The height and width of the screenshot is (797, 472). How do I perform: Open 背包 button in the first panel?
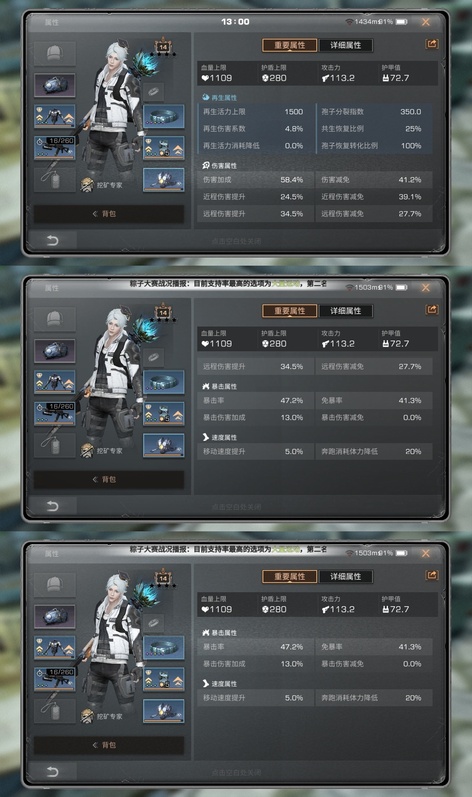pyautogui.click(x=109, y=214)
